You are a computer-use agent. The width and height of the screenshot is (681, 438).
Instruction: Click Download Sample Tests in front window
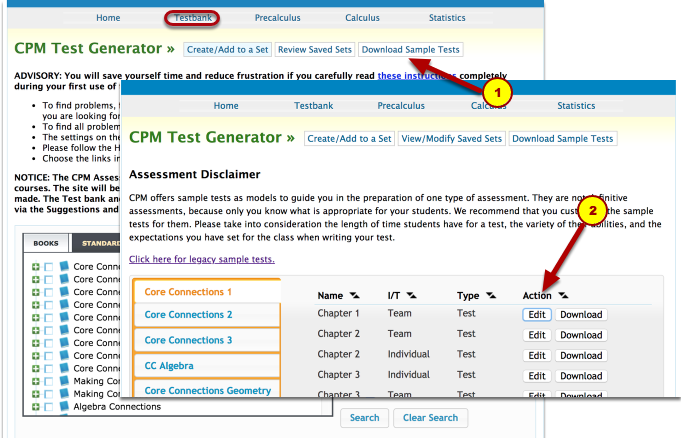[563, 139]
